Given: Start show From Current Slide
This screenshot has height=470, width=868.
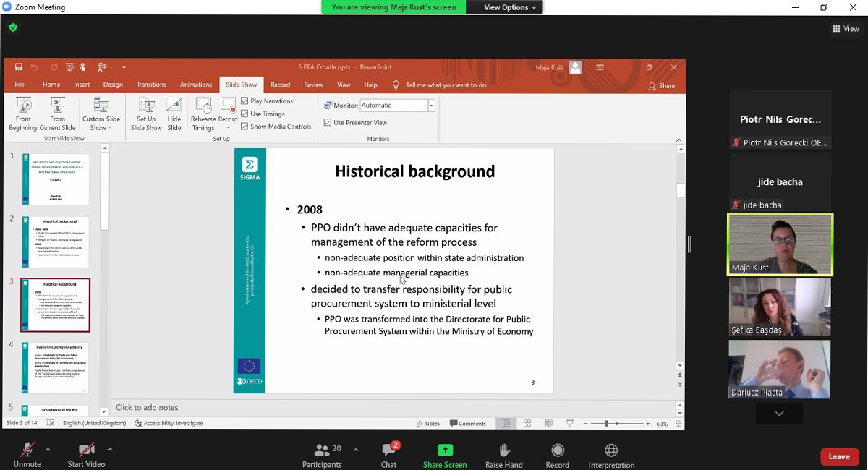Looking at the screenshot, I should coord(57,114).
